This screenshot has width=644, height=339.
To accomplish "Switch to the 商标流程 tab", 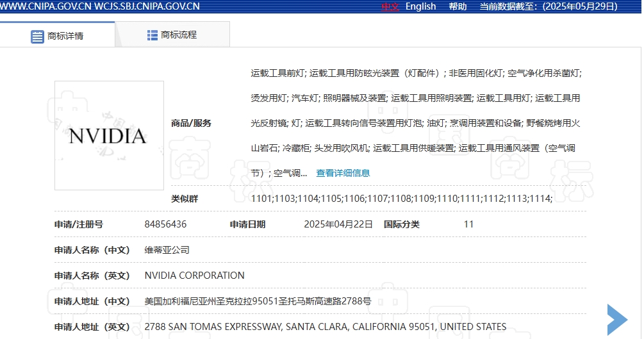I will tap(172, 35).
